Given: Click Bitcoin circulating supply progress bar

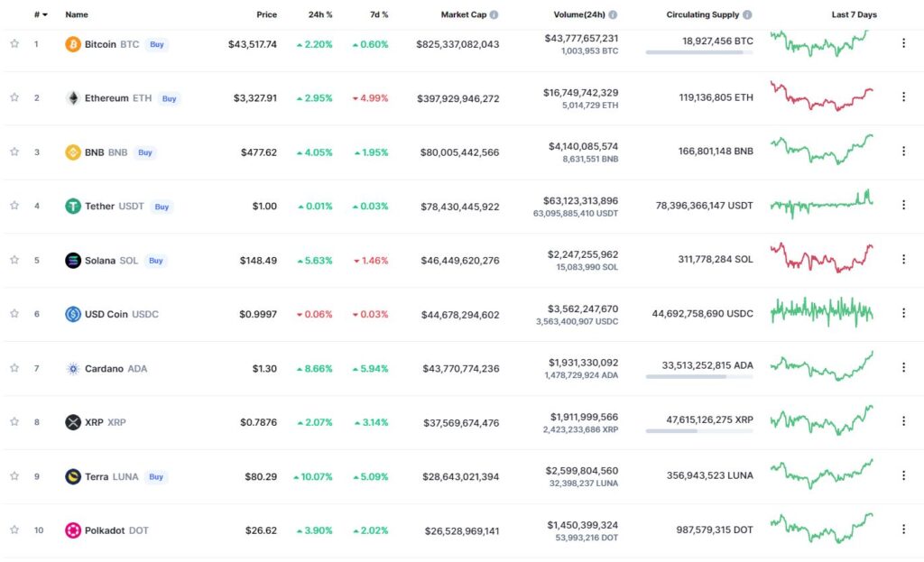Looking at the screenshot, I should click(x=699, y=52).
